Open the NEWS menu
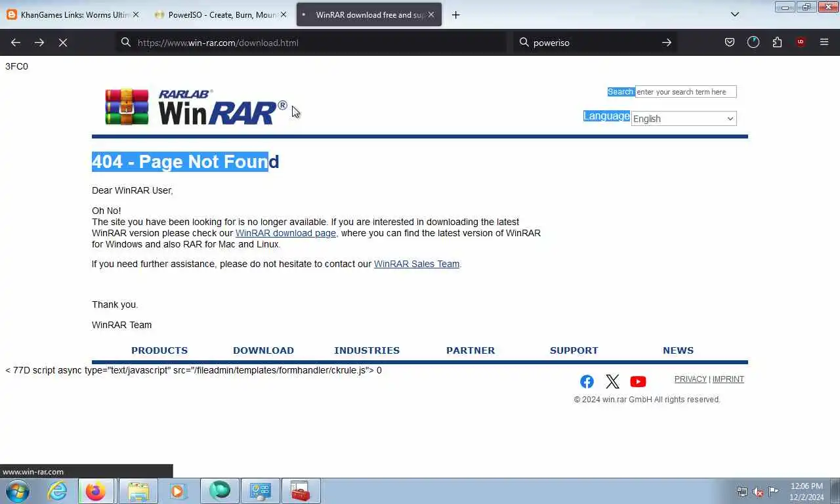Image resolution: width=840 pixels, height=504 pixels. [x=678, y=350]
